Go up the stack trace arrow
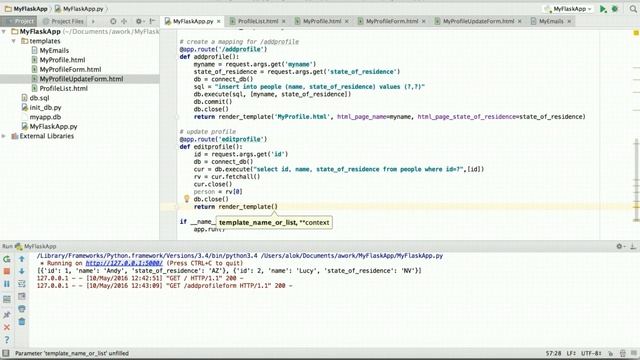 coord(22,259)
